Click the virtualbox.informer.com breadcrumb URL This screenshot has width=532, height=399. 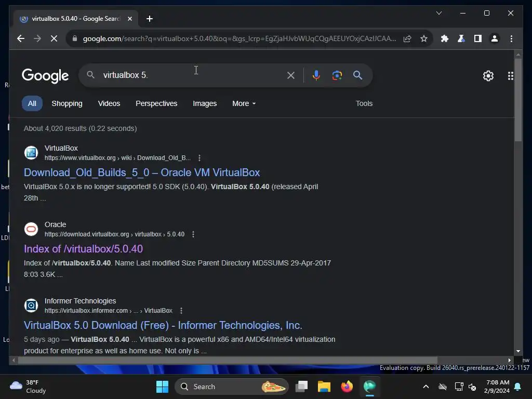coord(108,311)
